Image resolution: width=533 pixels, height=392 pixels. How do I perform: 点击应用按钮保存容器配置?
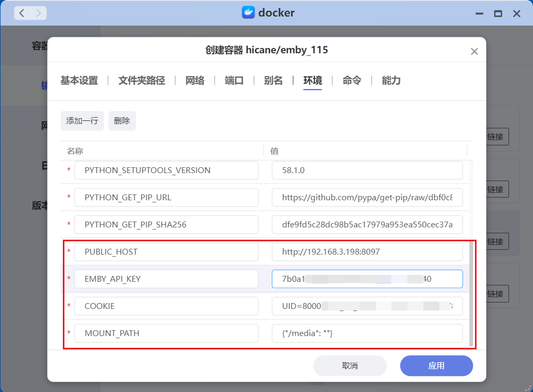(x=436, y=366)
